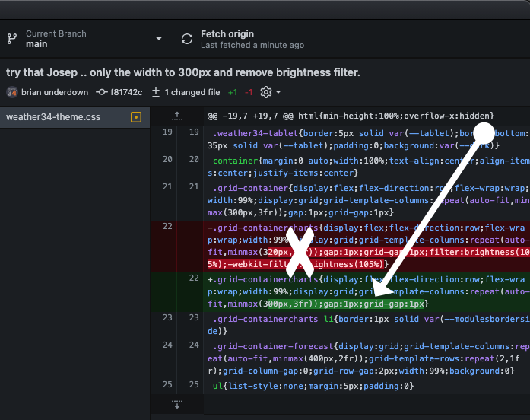Screen dimensions: 530x420
Task: Click the brian underdown avatar
Action: pyautogui.click(x=12, y=92)
